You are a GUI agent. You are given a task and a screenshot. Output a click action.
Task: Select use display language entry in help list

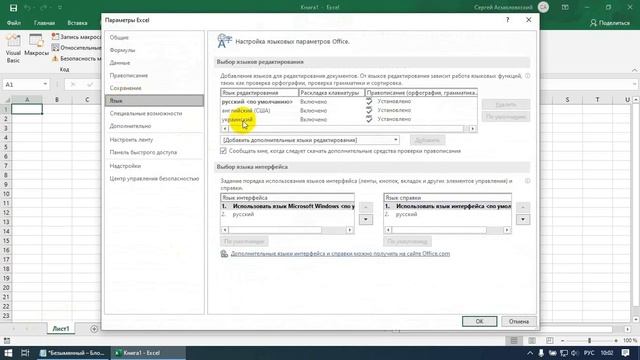[447, 207]
